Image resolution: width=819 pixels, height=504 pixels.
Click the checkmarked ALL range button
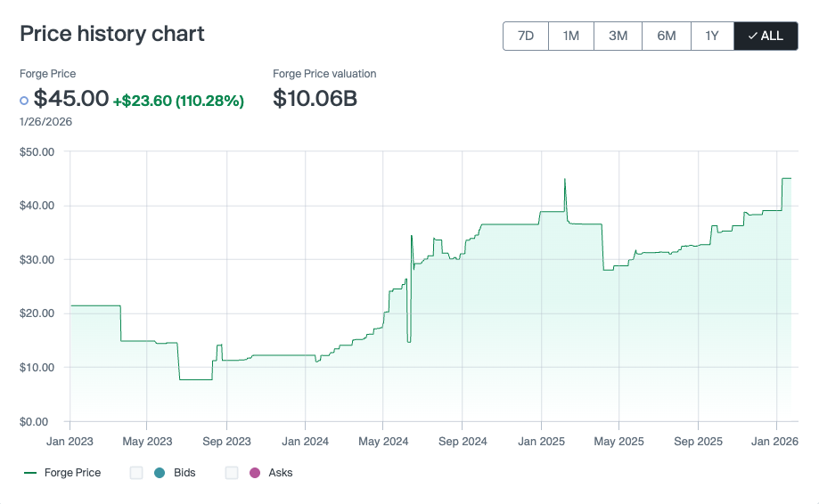coord(766,36)
